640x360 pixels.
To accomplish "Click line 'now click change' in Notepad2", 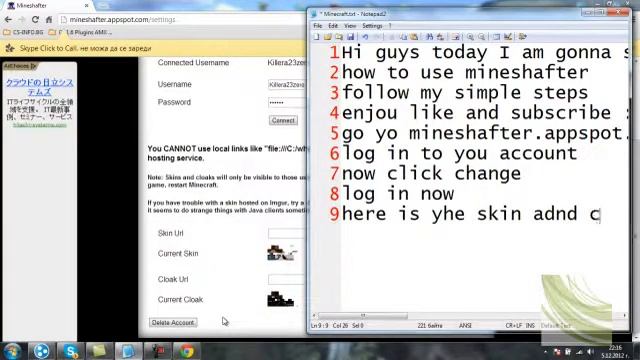I will tap(431, 173).
